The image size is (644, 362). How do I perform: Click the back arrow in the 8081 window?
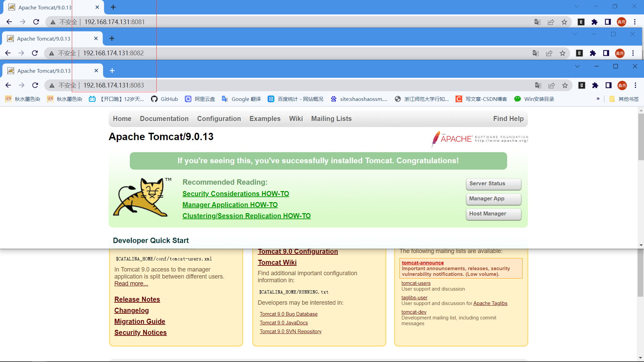coord(9,22)
